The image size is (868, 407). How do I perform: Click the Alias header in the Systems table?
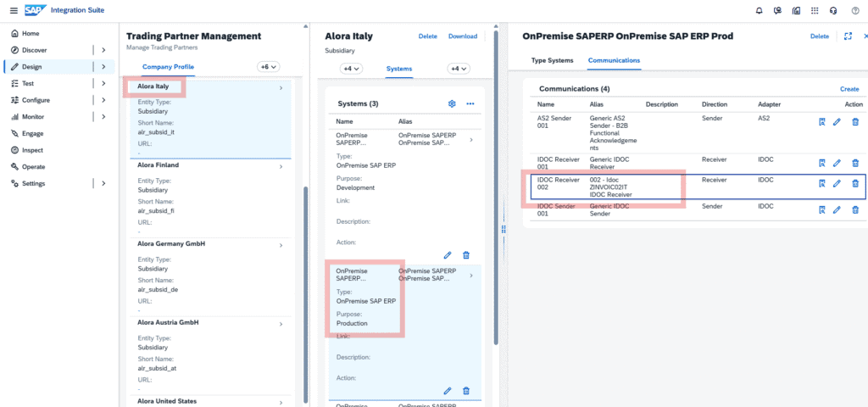click(x=405, y=121)
